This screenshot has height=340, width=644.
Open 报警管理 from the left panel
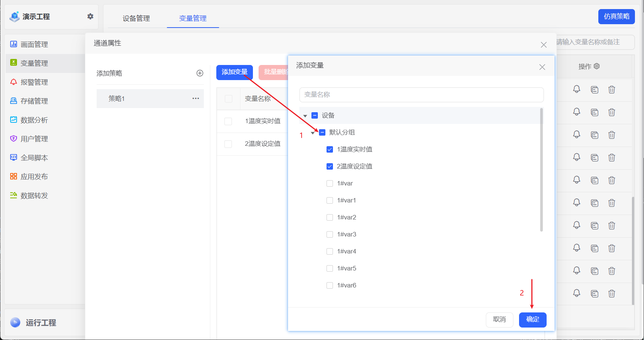click(35, 82)
